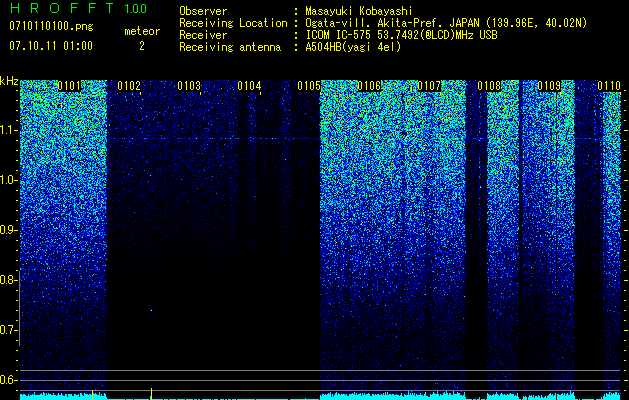Screen dimensions: 629x400
Task: Click the 0.8 frequency axis label
Action: point(8,280)
